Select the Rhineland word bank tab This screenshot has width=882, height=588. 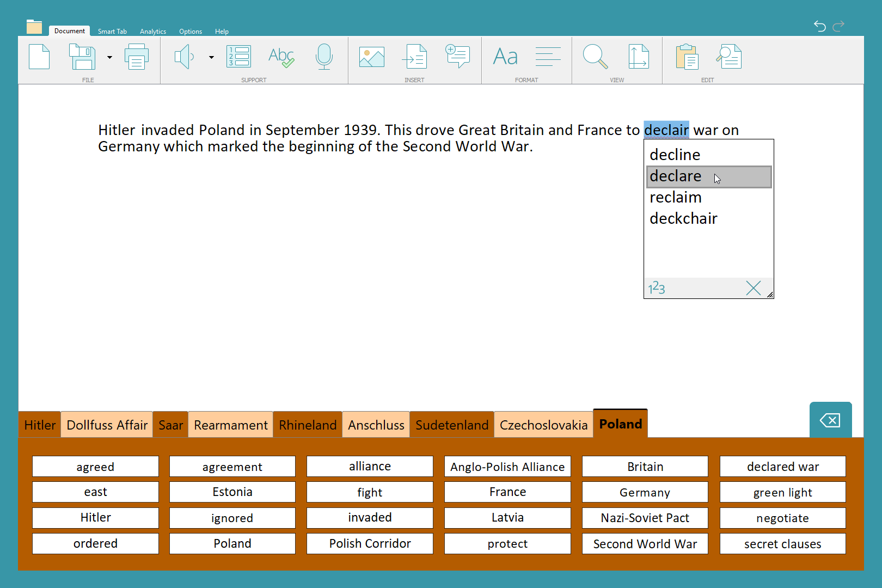click(x=308, y=425)
